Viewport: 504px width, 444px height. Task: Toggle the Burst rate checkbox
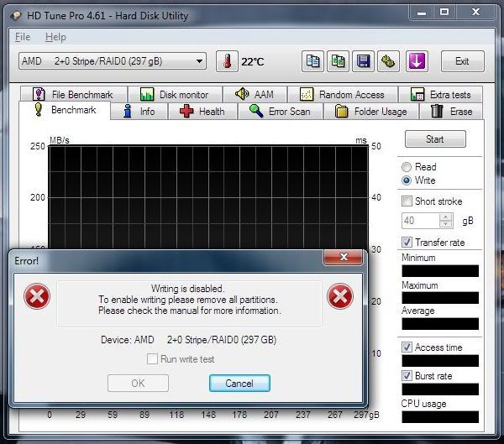click(407, 375)
